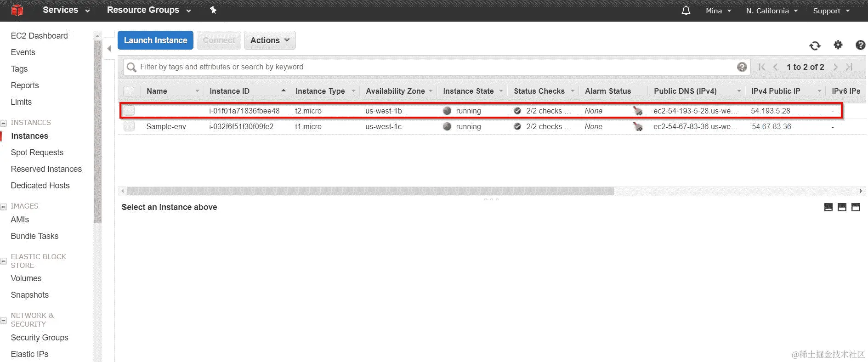The height and width of the screenshot is (362, 868).
Task: Open the Services dropdown menu
Action: coord(66,10)
